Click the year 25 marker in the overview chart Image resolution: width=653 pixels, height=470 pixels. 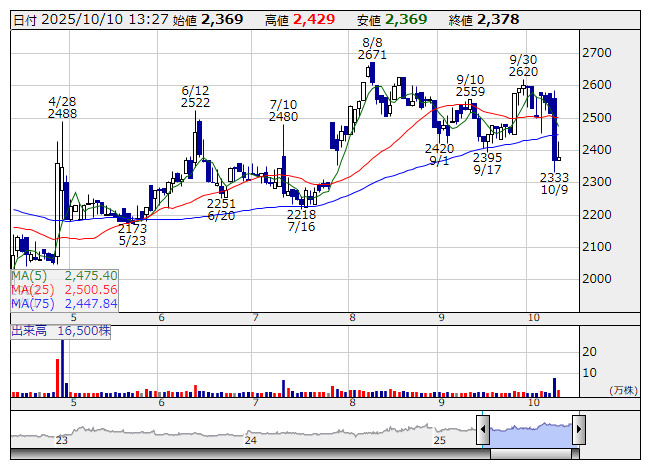point(440,440)
